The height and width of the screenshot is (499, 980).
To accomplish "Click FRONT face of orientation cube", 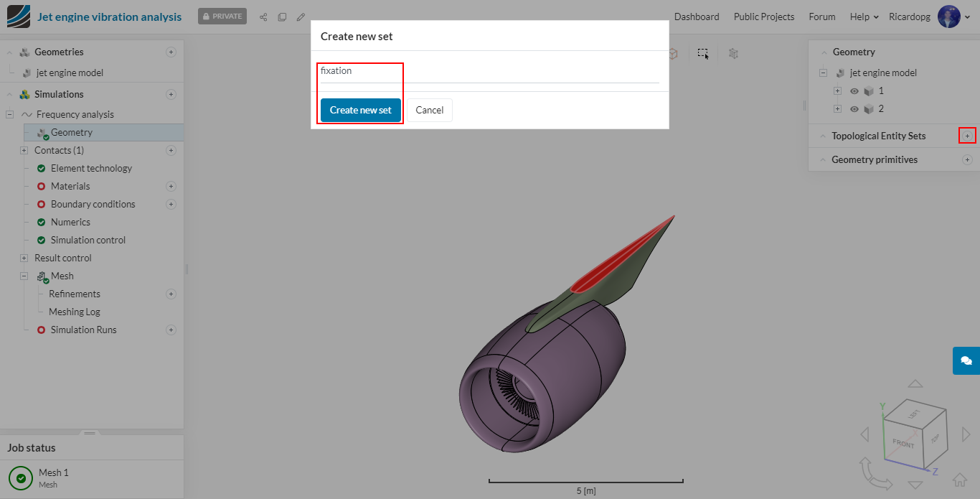I will pyautogui.click(x=903, y=443).
